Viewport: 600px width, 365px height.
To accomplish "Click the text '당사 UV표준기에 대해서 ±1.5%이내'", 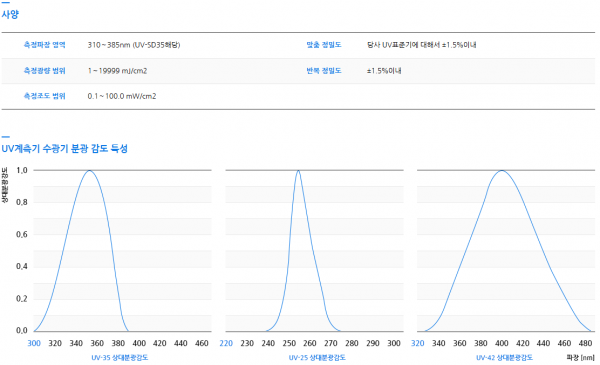I will click(421, 45).
